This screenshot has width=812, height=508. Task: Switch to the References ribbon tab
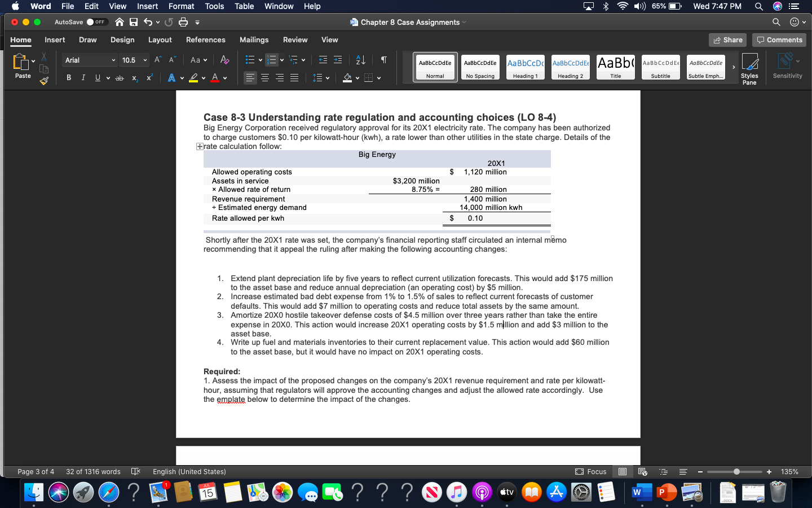point(205,40)
